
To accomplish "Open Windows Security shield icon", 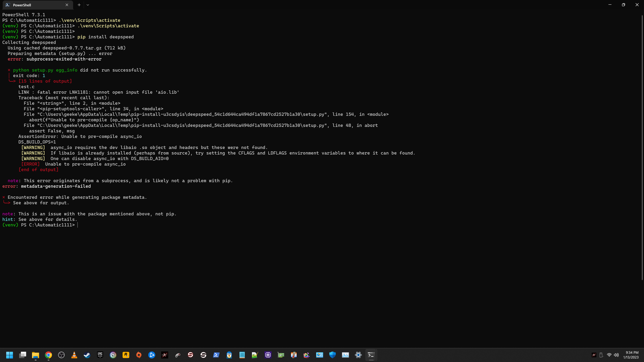I will point(333,355).
